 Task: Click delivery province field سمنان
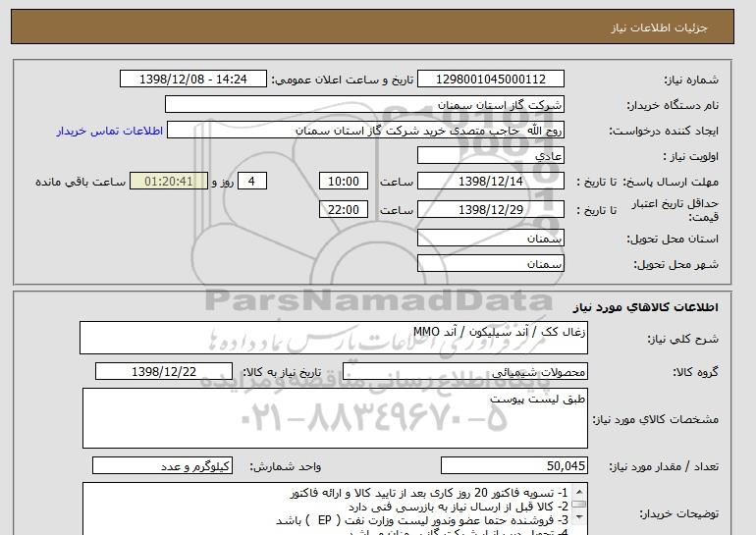pos(490,239)
